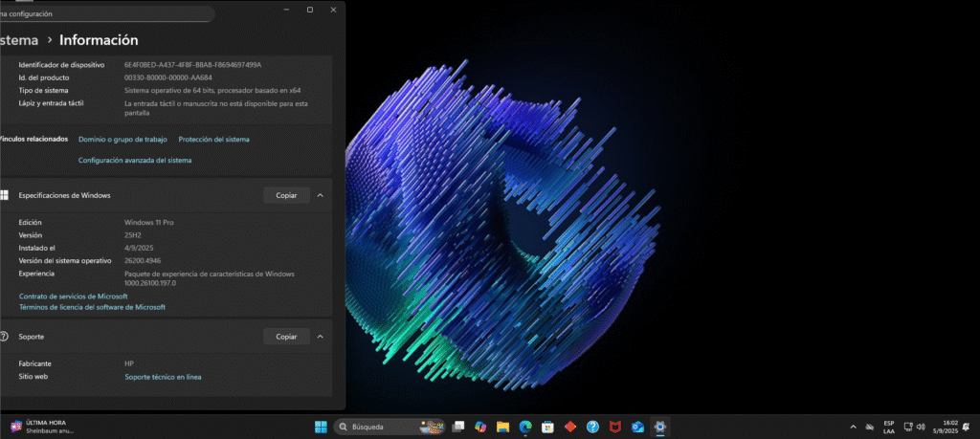Open Microsoft Store from the taskbar

tap(548, 427)
